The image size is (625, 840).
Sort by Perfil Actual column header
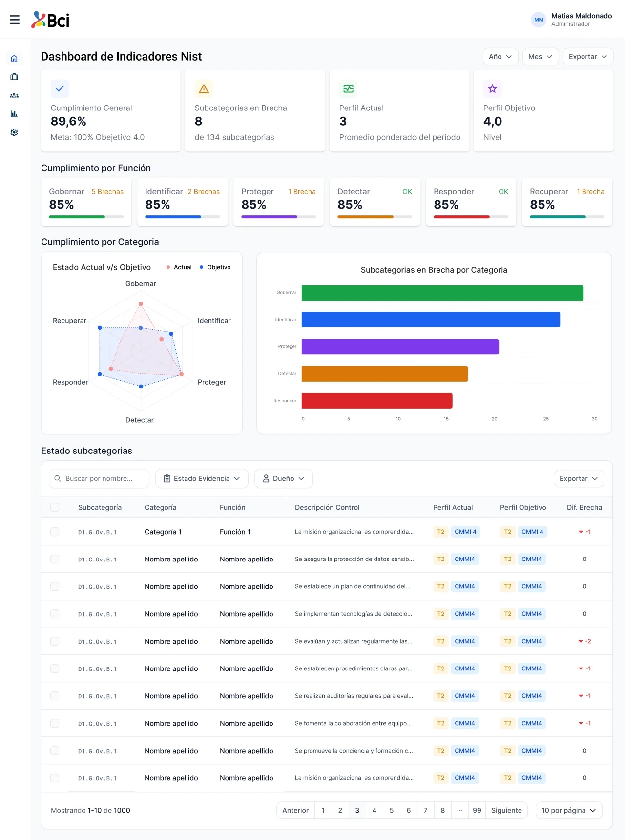pyautogui.click(x=453, y=507)
